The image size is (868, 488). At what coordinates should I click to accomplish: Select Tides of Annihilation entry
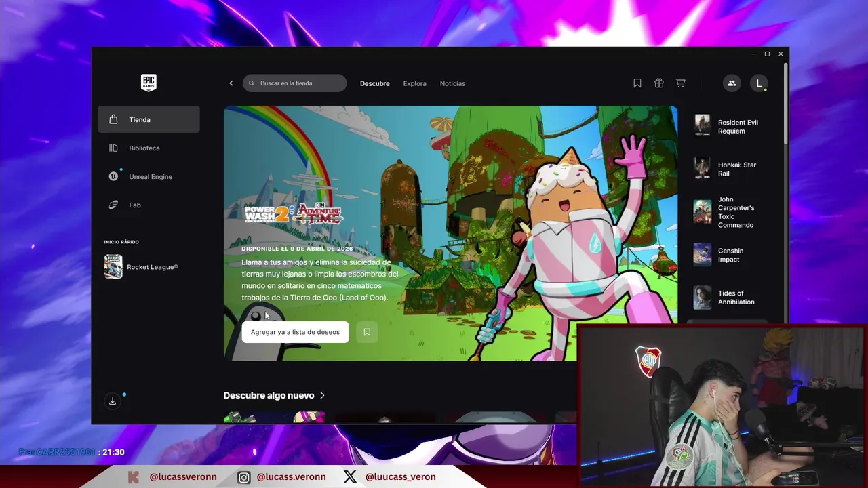(727, 298)
